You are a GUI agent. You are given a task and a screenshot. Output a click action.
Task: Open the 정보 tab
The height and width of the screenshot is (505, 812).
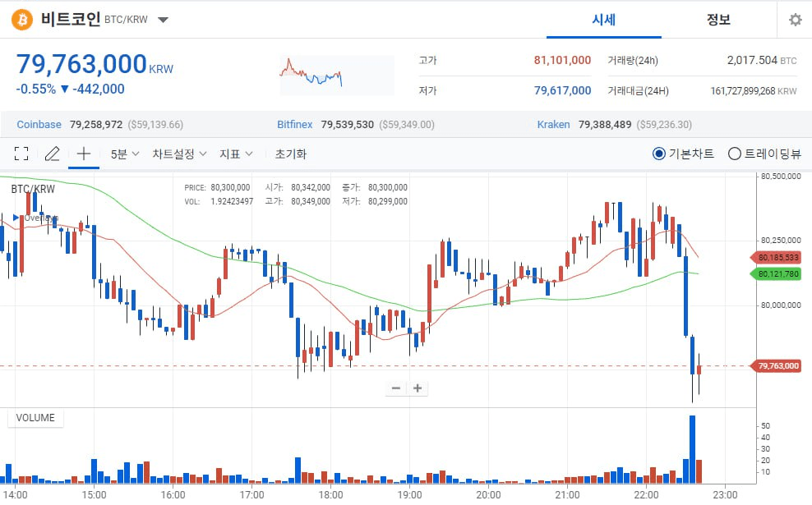718,20
